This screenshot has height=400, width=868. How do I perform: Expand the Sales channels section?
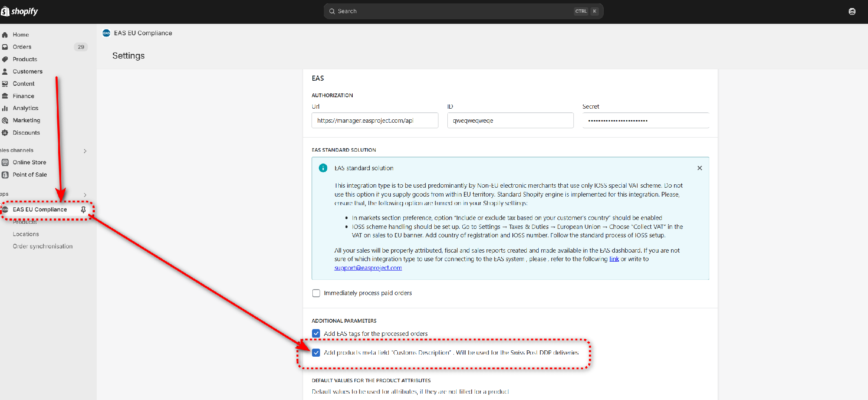[85, 151]
